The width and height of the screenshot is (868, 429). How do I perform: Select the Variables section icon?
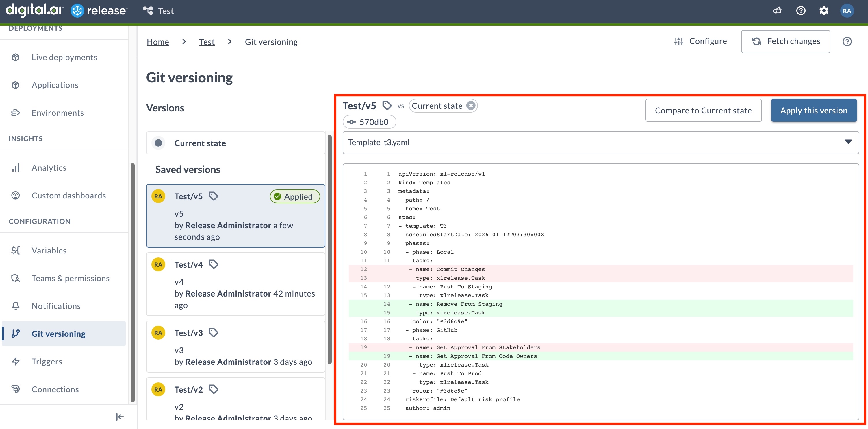click(x=16, y=250)
